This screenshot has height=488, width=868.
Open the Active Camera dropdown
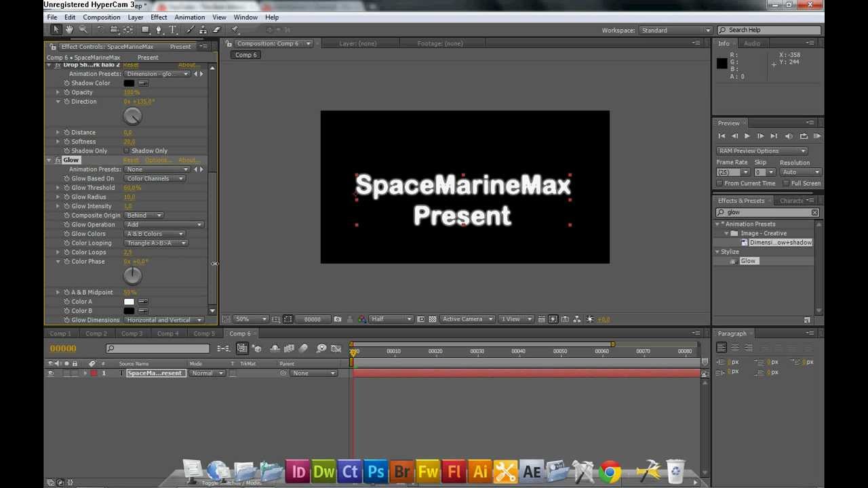coord(467,319)
